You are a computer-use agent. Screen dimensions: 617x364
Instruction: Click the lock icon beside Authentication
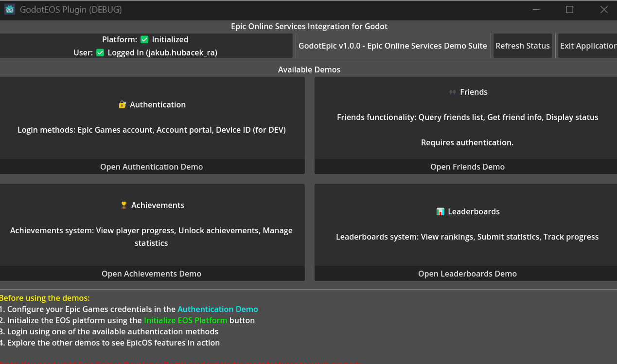coord(123,104)
